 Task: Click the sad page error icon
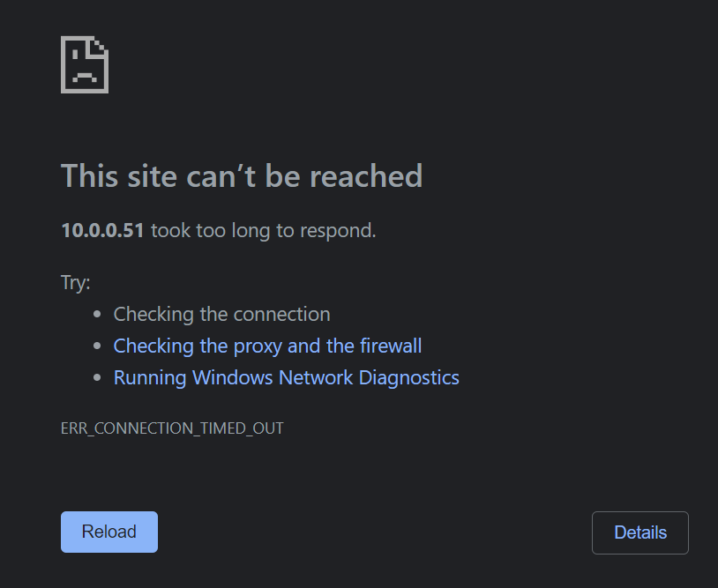click(85, 64)
